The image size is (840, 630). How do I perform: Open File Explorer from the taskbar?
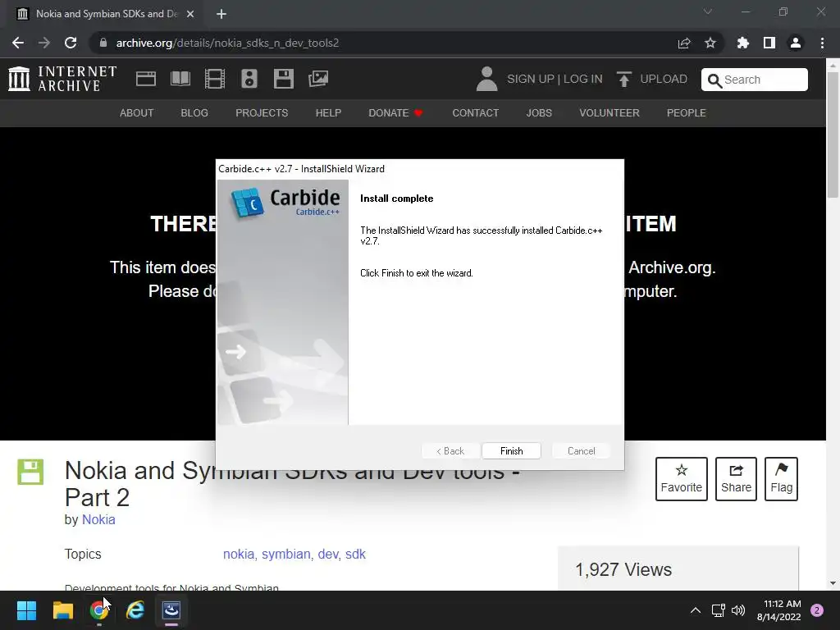click(x=62, y=610)
